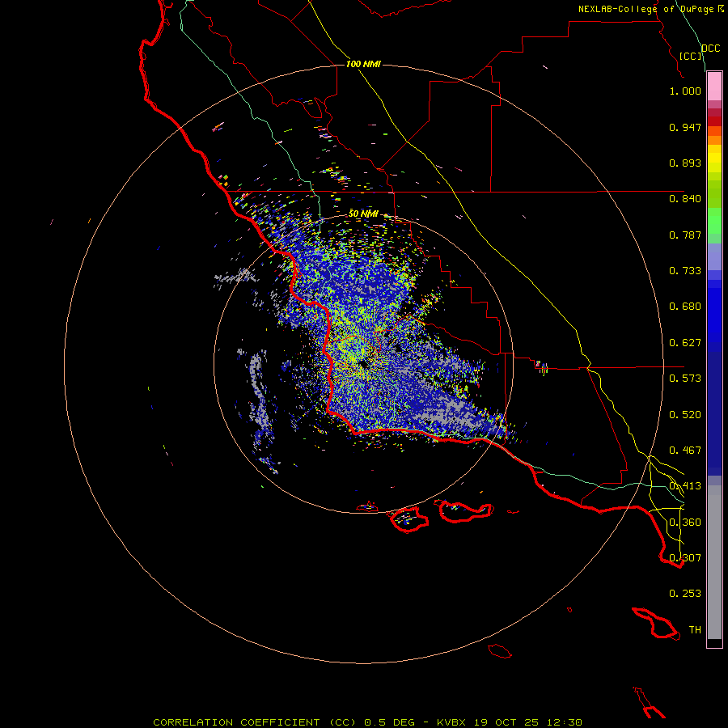This screenshot has width=728, height=728.
Task: Click the 0.733 color scale value
Action: pyautogui.click(x=685, y=271)
